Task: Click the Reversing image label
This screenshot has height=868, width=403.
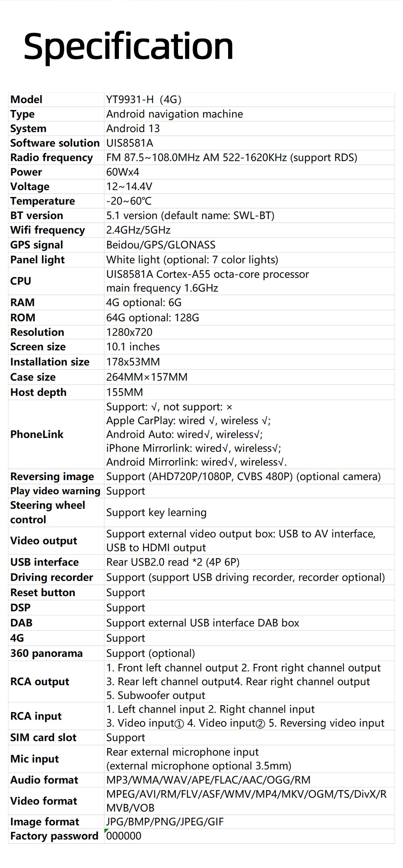Action: pyautogui.click(x=52, y=476)
